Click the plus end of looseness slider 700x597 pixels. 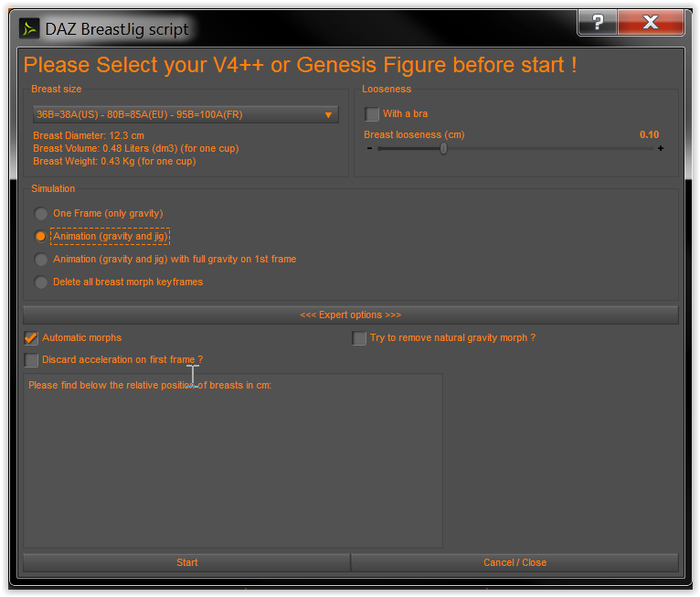[661, 148]
